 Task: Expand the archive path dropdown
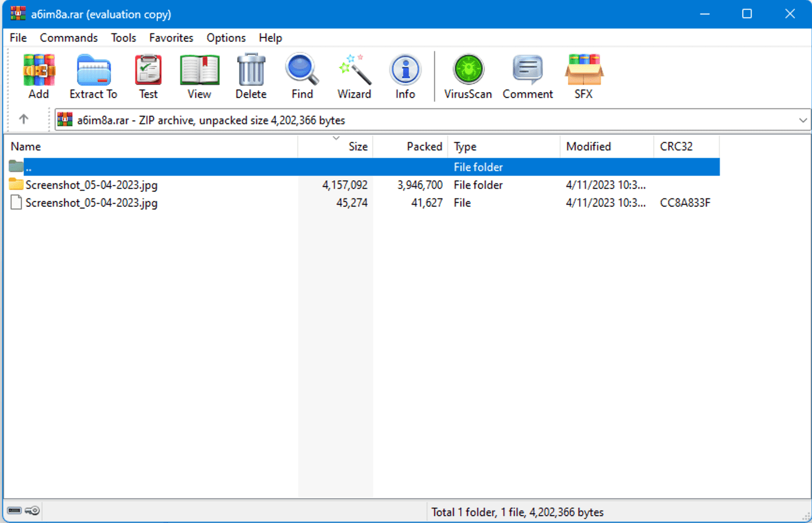803,120
